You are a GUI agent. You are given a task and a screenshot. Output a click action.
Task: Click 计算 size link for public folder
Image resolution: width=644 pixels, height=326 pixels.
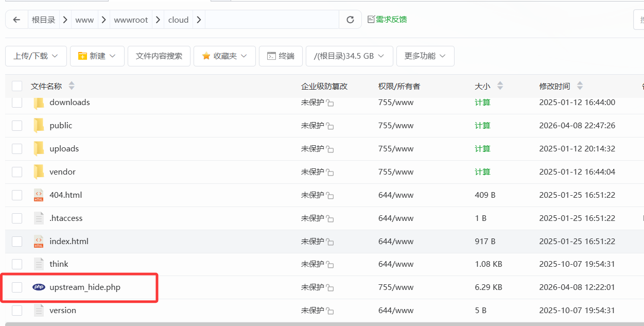pyautogui.click(x=482, y=126)
